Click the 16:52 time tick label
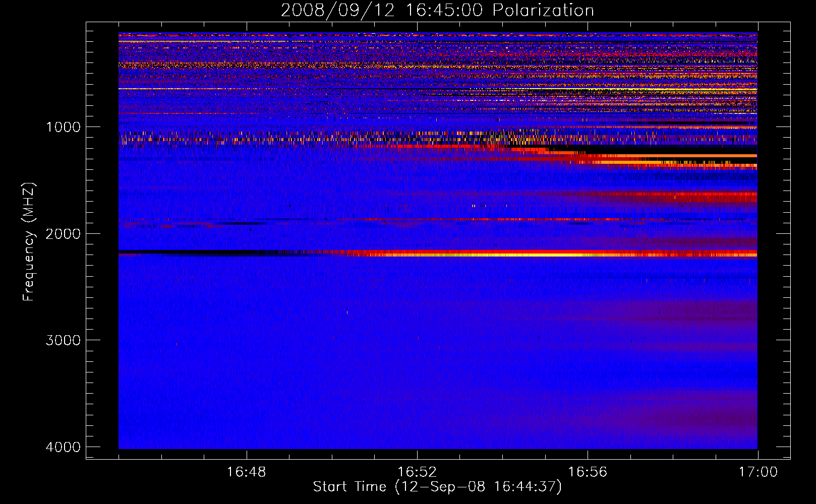The height and width of the screenshot is (504, 816). (x=417, y=472)
